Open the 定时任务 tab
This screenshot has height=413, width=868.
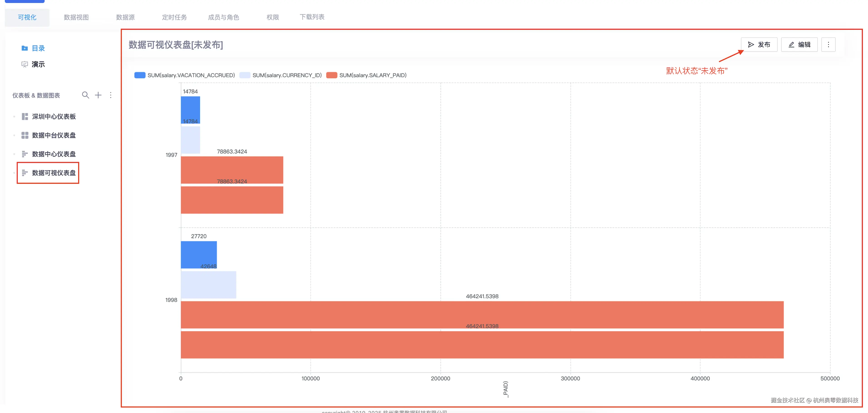tap(174, 17)
